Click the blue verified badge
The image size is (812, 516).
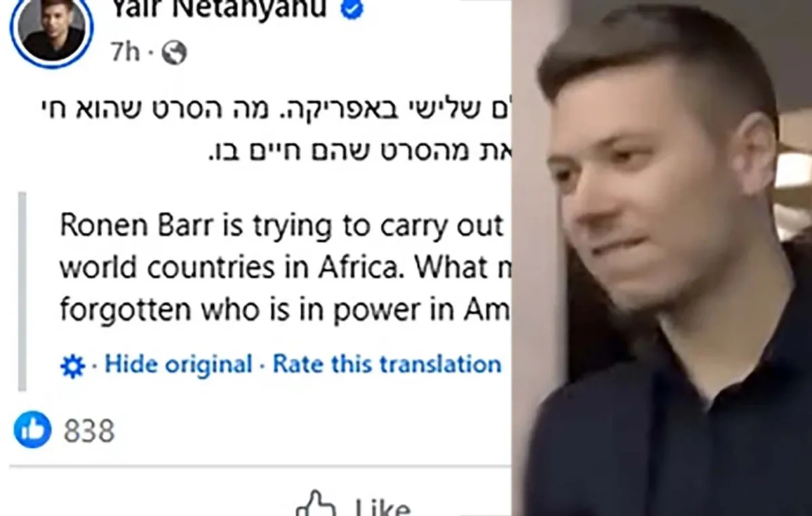[352, 9]
